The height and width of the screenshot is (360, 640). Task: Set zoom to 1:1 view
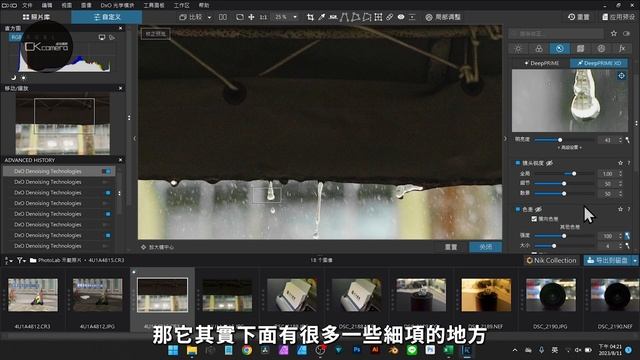(x=263, y=17)
